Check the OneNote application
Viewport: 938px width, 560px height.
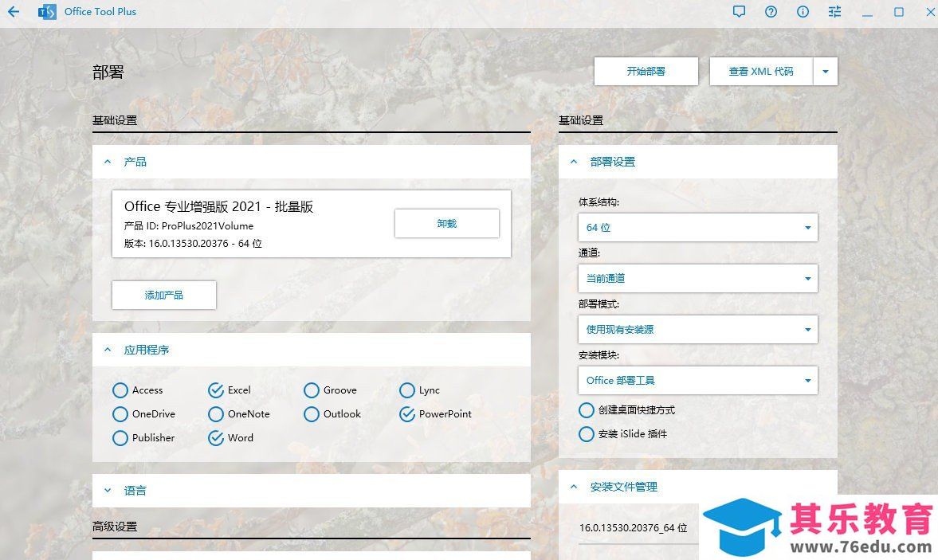click(x=216, y=414)
